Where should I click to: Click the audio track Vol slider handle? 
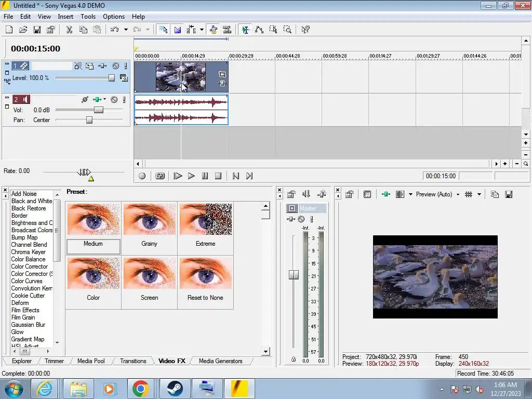pyautogui.click(x=99, y=110)
